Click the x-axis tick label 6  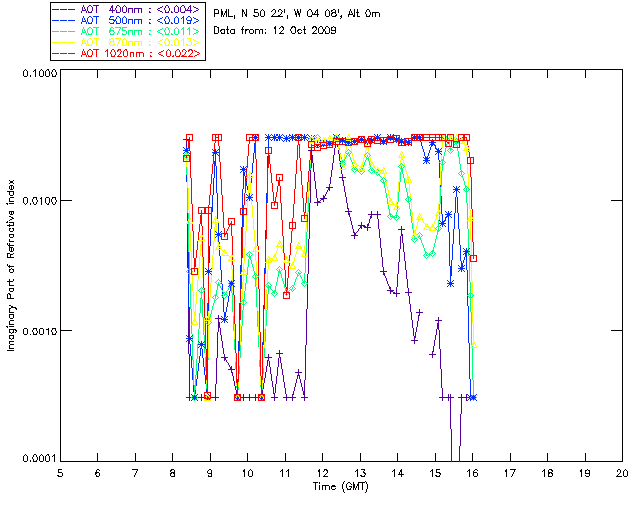coord(98,473)
